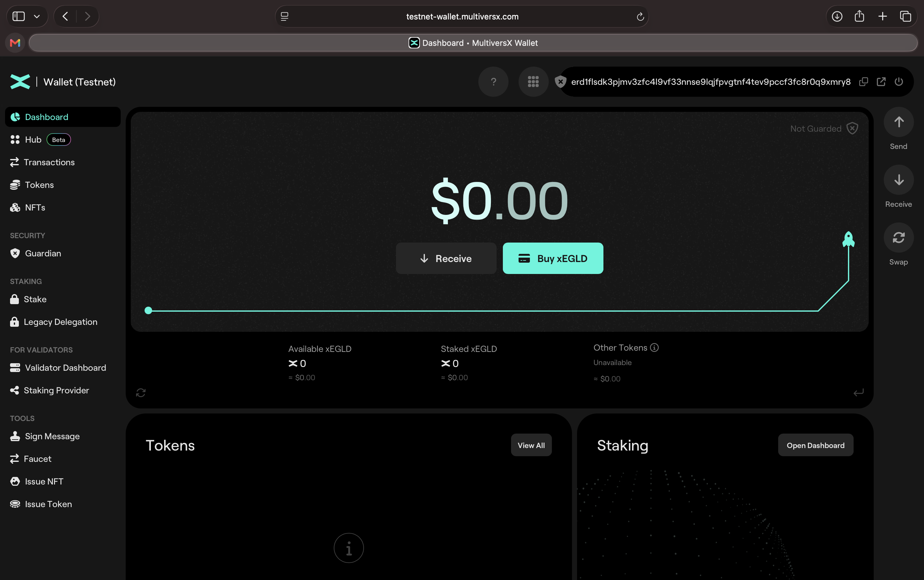Go to Dashboard in sidebar

pyautogui.click(x=63, y=117)
